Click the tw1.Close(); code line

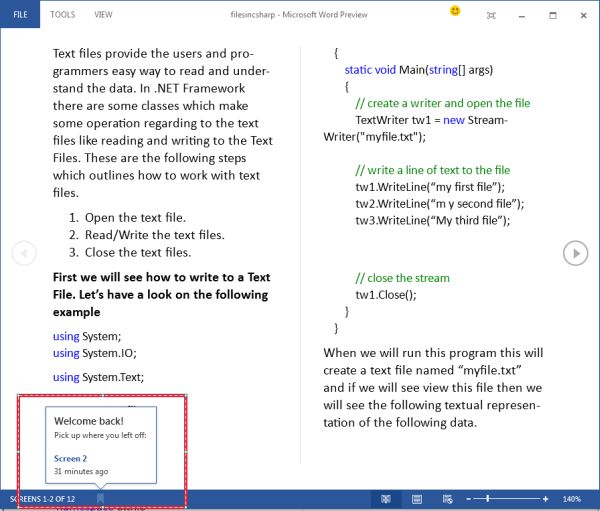(x=386, y=295)
